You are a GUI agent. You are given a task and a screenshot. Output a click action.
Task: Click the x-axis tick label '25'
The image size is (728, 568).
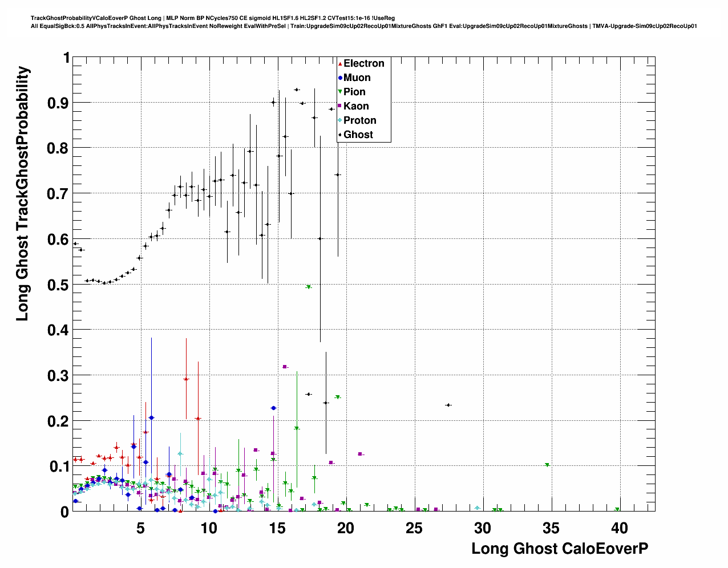414,528
